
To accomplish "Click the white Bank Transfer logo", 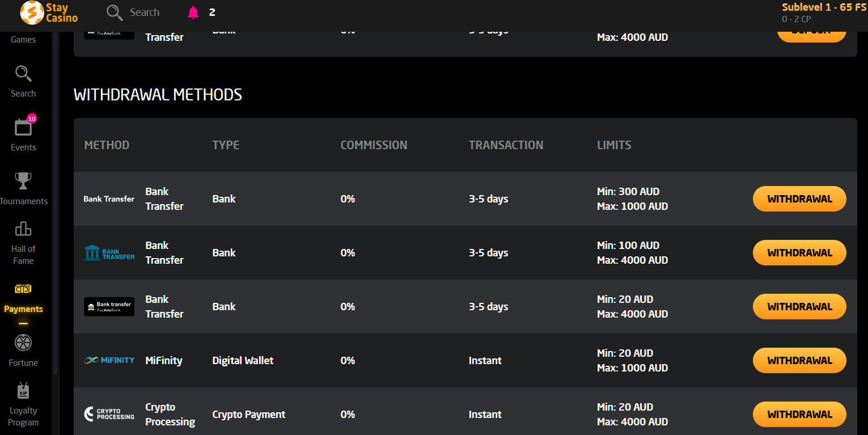I will point(109,199).
